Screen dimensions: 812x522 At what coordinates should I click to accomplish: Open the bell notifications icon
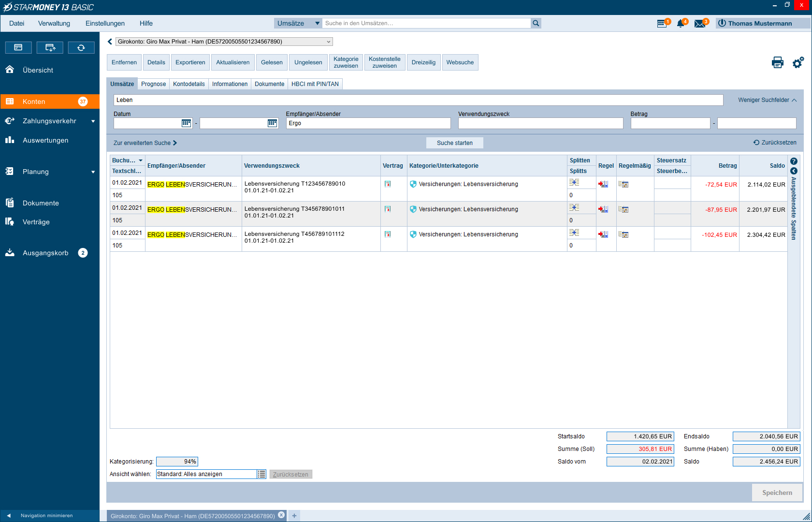click(681, 23)
